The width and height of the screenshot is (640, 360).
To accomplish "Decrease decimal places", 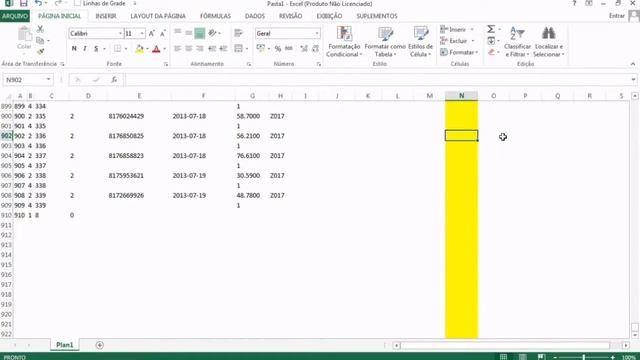I will (315, 49).
